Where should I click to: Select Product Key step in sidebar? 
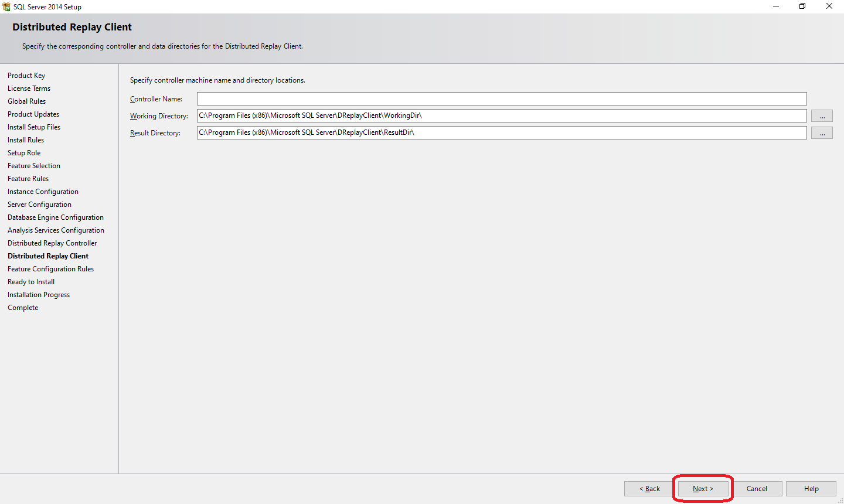coord(26,76)
